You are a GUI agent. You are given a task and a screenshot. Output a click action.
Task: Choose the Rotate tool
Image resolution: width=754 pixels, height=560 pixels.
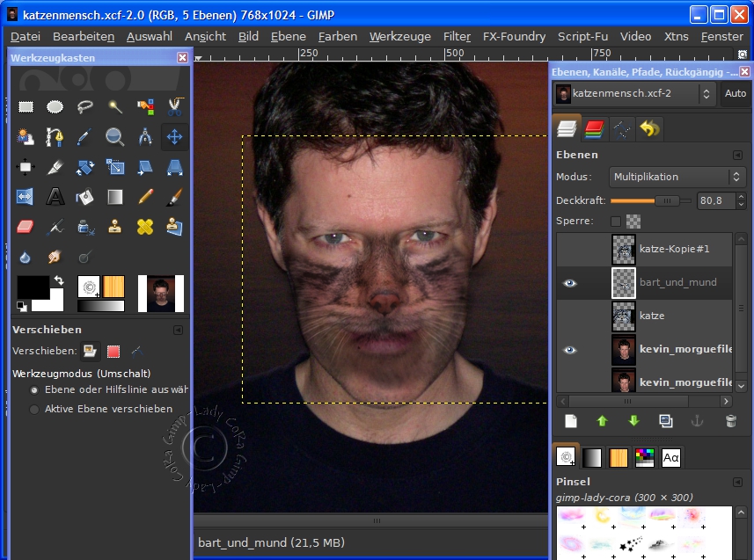click(x=85, y=167)
